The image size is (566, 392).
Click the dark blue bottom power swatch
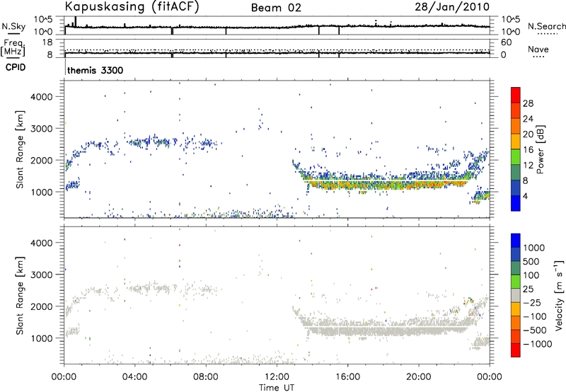pos(516,203)
